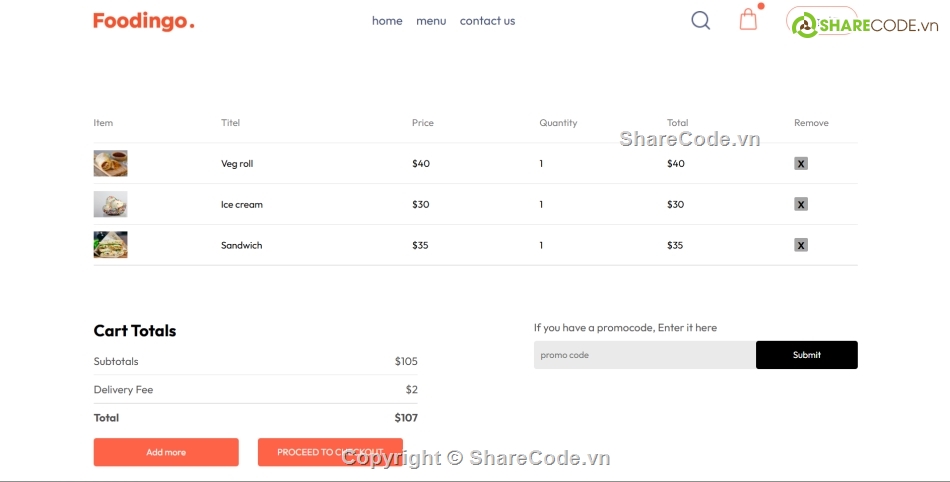Remove Sandwich from the cart
Image resolution: width=950 pixels, height=482 pixels.
[801, 245]
